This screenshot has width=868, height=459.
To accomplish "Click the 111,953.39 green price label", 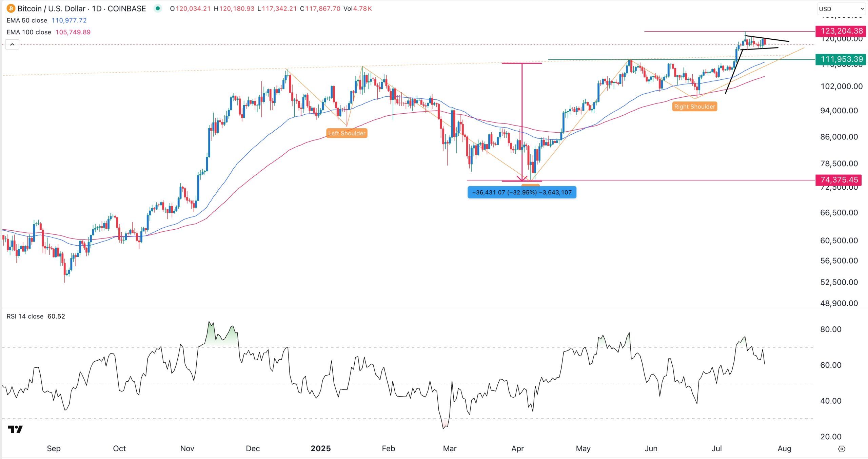I will [841, 59].
